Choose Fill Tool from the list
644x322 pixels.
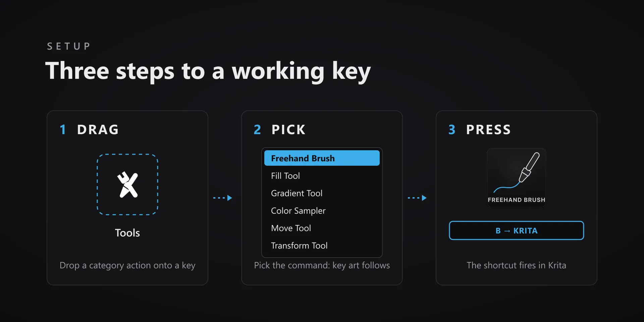[x=322, y=176]
